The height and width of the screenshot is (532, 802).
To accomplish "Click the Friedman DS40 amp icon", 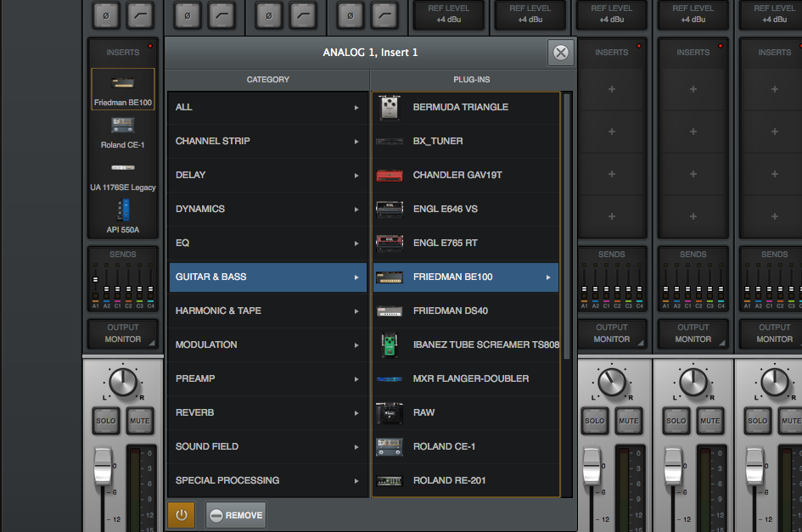I will coord(390,311).
